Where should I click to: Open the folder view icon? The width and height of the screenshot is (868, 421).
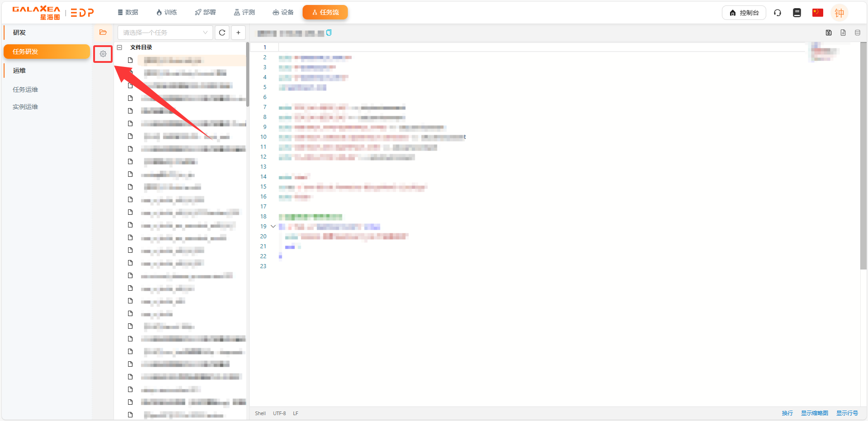point(103,33)
